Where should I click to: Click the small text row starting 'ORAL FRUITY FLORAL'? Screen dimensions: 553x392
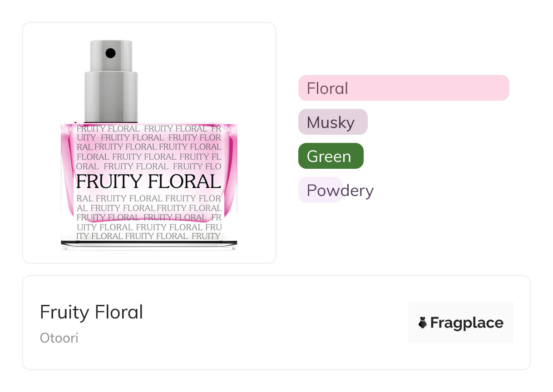tap(148, 167)
